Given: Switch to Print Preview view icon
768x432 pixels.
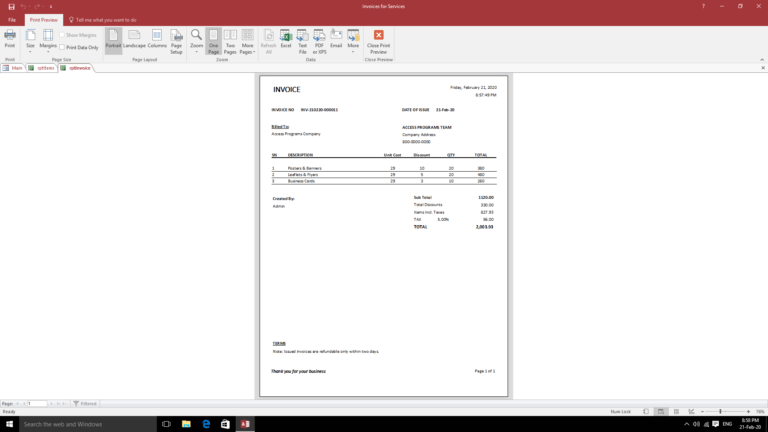Looking at the screenshot, I should coord(661,412).
